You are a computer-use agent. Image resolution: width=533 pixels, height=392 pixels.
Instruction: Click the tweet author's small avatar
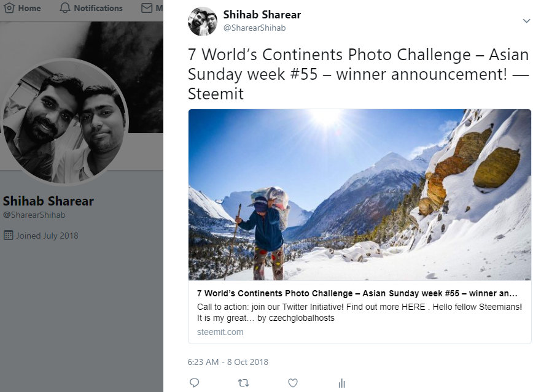click(x=203, y=21)
